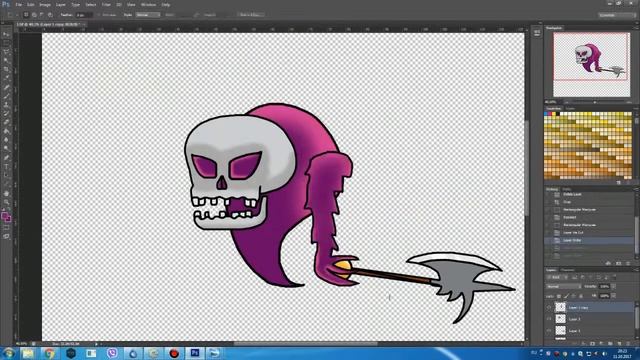Toggle Lock transparent pixels
Image resolution: width=640 pixels, height=360 pixels.
[559, 296]
